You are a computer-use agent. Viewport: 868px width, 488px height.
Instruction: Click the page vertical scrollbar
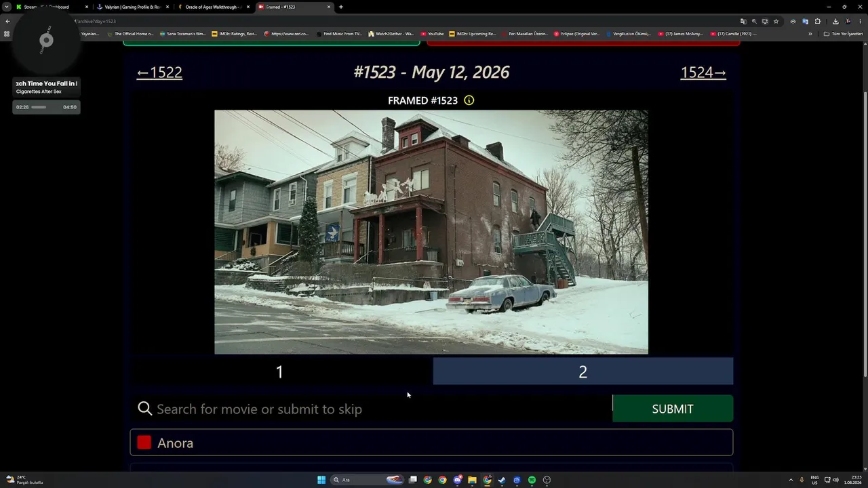point(865,234)
